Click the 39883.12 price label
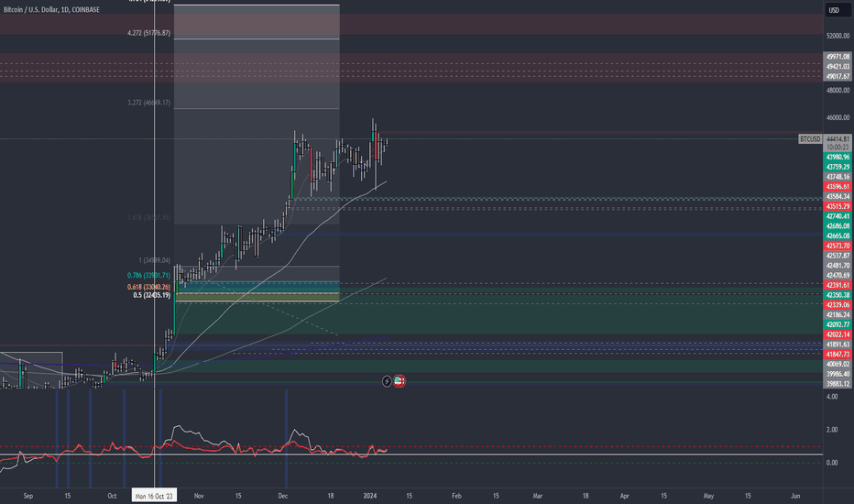 point(838,384)
